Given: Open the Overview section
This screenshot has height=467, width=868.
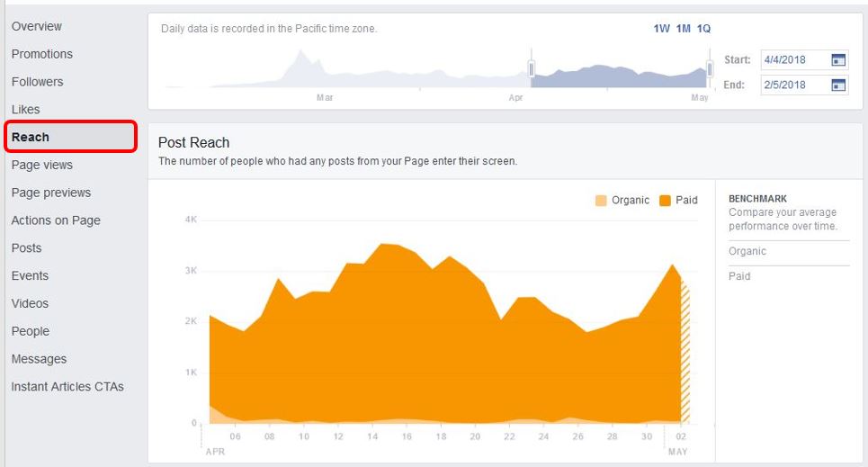Looking at the screenshot, I should pos(37,26).
